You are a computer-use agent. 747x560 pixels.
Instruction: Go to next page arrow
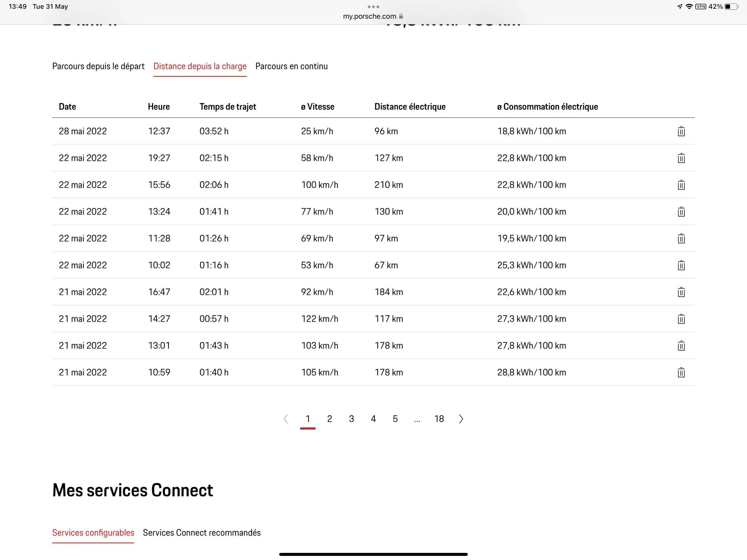tap(461, 419)
